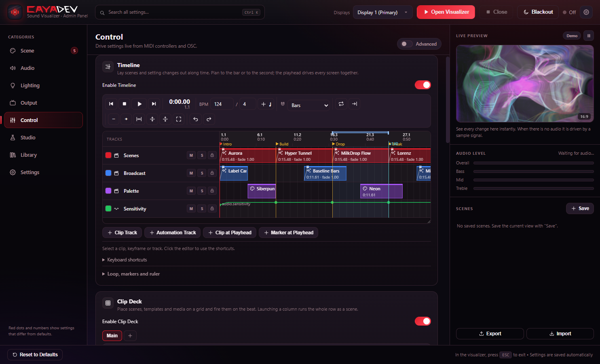Export the settings
600x364 pixels.
click(x=490, y=334)
